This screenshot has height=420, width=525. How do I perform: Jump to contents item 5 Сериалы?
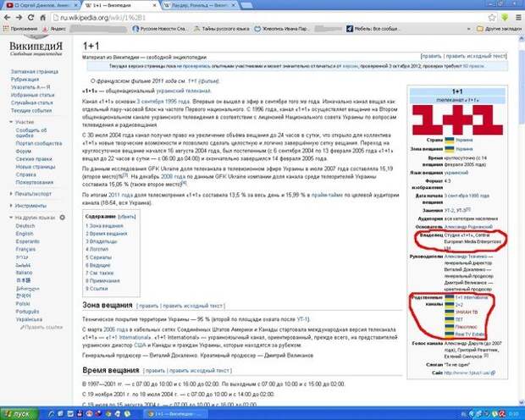[98, 257]
